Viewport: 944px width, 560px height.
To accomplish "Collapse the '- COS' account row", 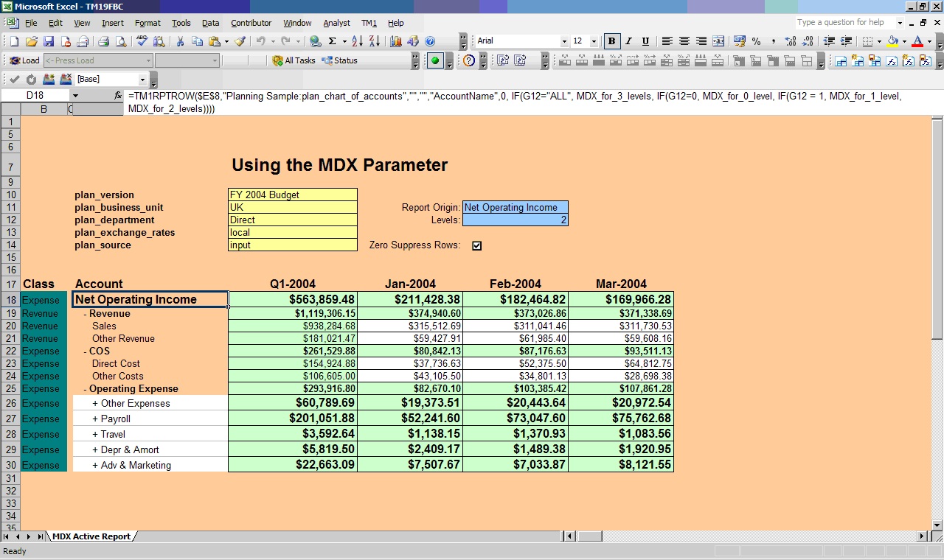I will tap(97, 351).
